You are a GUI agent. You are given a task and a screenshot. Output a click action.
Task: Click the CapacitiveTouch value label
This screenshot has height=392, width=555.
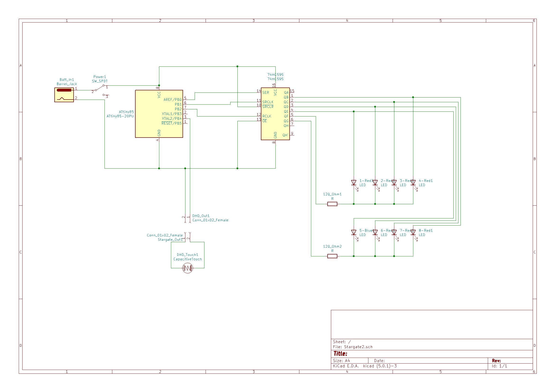tap(188, 259)
